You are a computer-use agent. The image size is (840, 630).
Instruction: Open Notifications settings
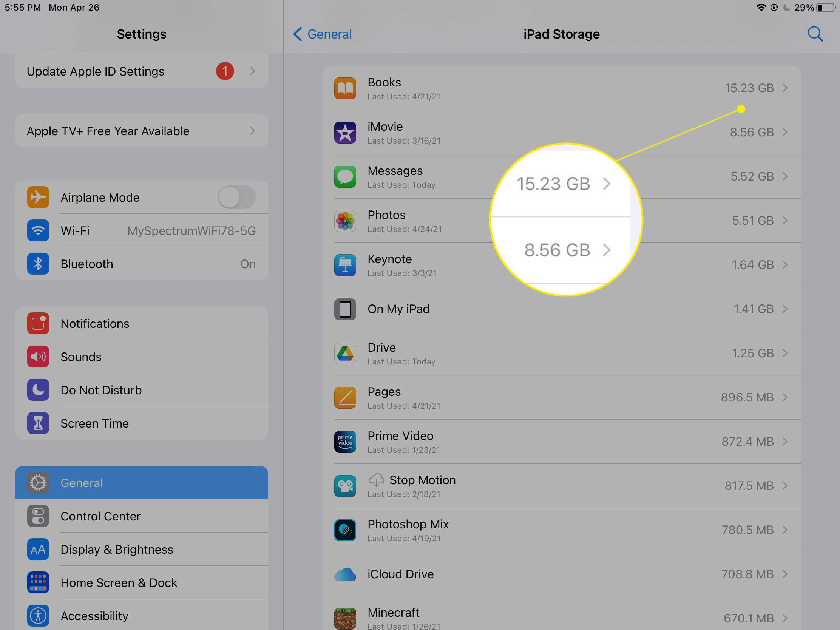142,324
